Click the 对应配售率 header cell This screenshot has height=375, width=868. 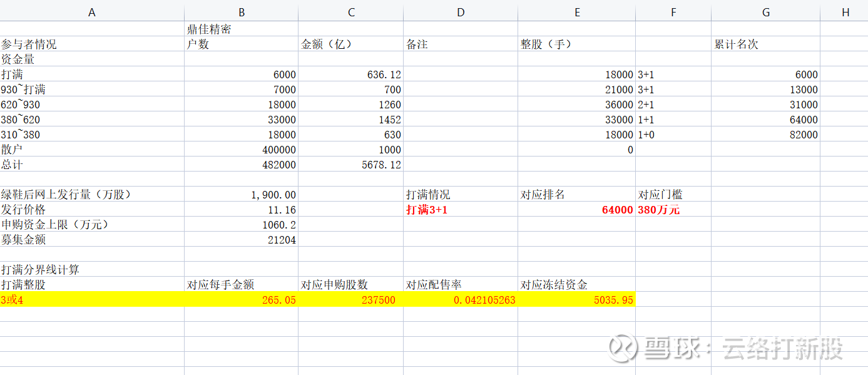(461, 284)
